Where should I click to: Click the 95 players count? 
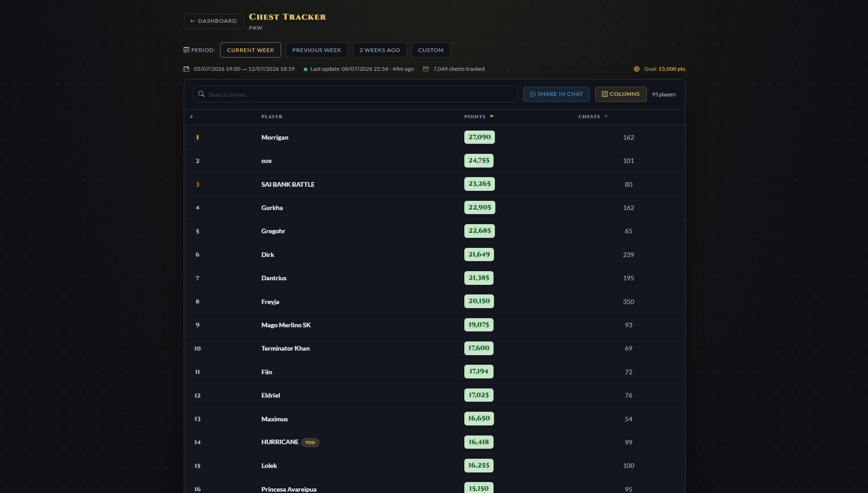664,94
